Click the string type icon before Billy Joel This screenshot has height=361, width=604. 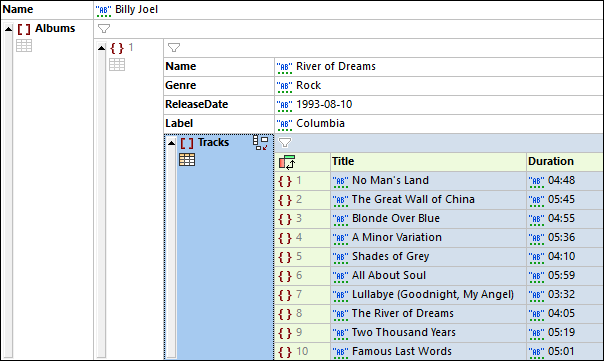[103, 10]
